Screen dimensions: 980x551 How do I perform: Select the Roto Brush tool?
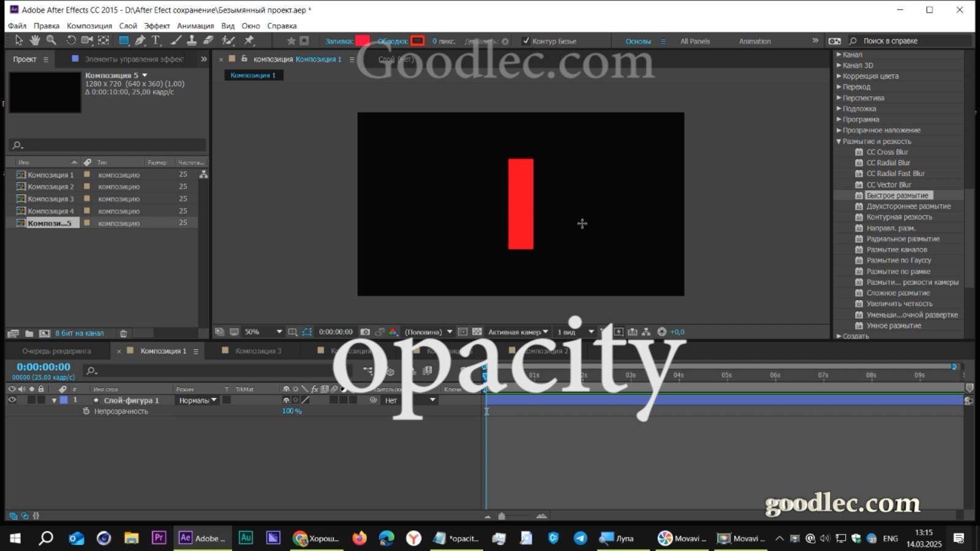coord(228,40)
